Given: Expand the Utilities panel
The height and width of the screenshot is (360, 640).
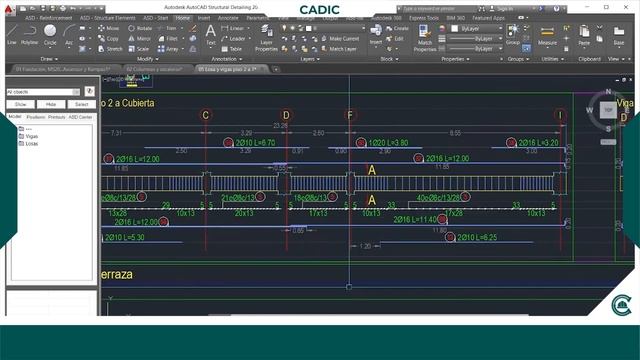Looking at the screenshot, I should click(552, 59).
